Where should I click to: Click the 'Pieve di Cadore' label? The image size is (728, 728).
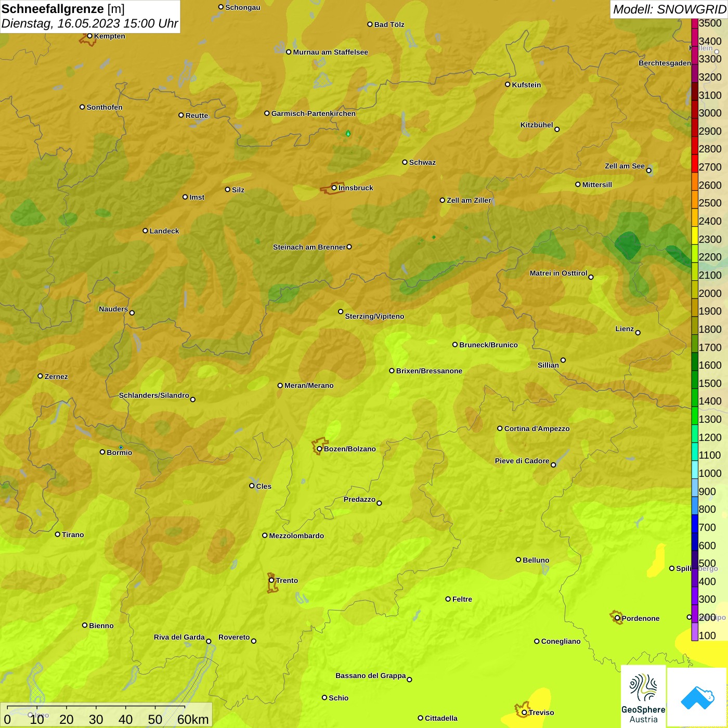[x=522, y=461]
